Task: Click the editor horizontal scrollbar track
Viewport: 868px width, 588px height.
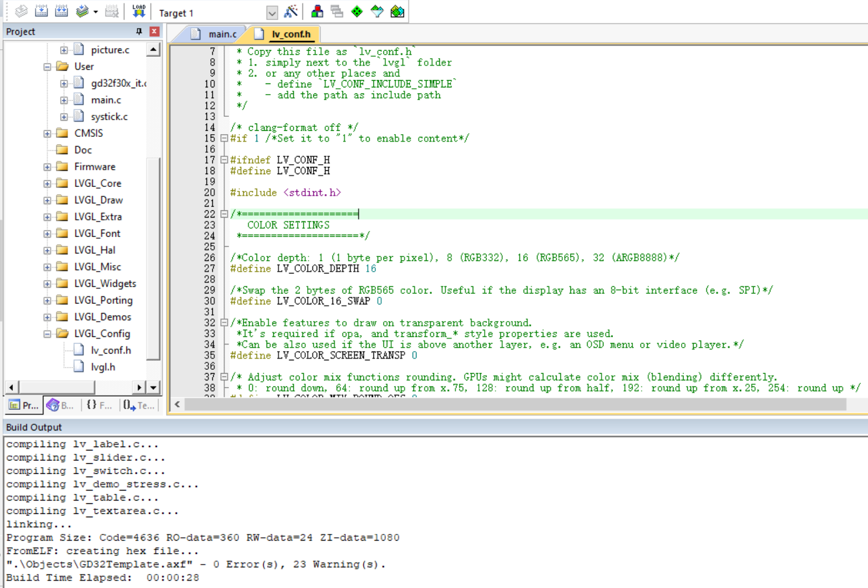Action: point(514,404)
